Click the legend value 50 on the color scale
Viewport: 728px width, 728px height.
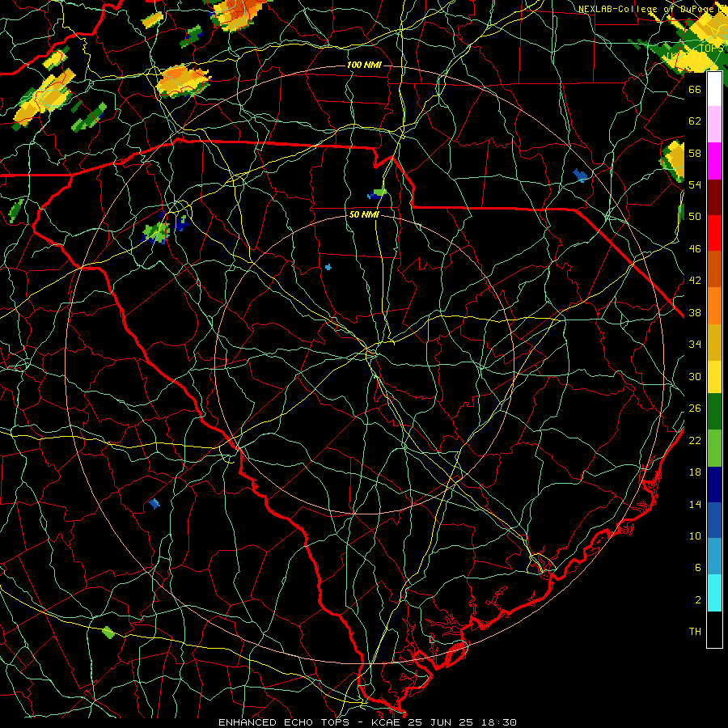tap(695, 217)
